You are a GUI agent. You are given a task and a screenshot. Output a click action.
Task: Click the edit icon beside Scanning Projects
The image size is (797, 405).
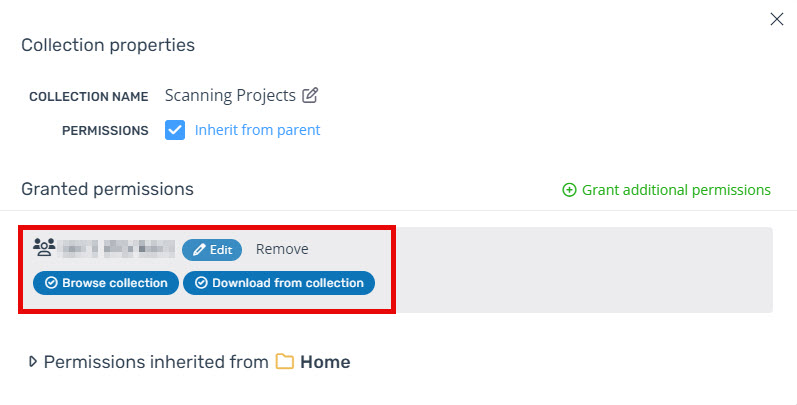[x=310, y=95]
